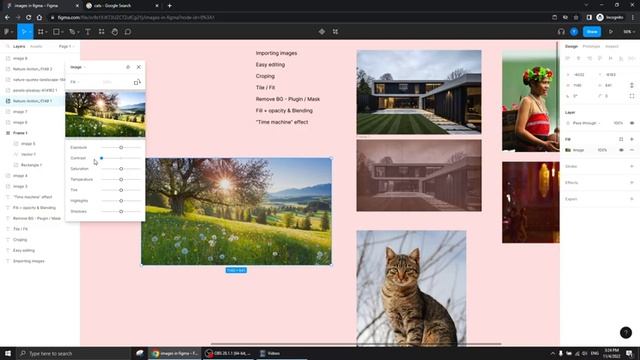Select the Text tool

point(88,32)
